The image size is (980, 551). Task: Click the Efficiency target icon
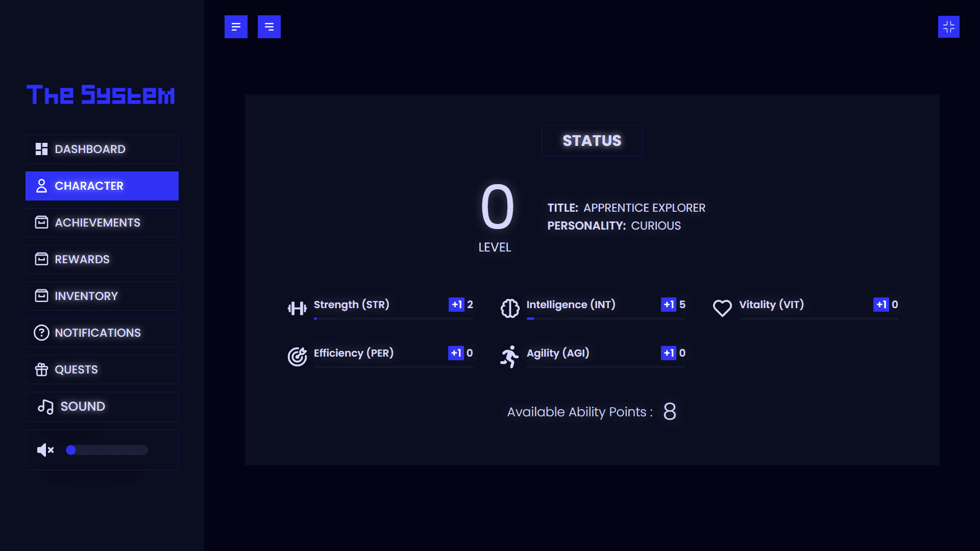point(297,357)
